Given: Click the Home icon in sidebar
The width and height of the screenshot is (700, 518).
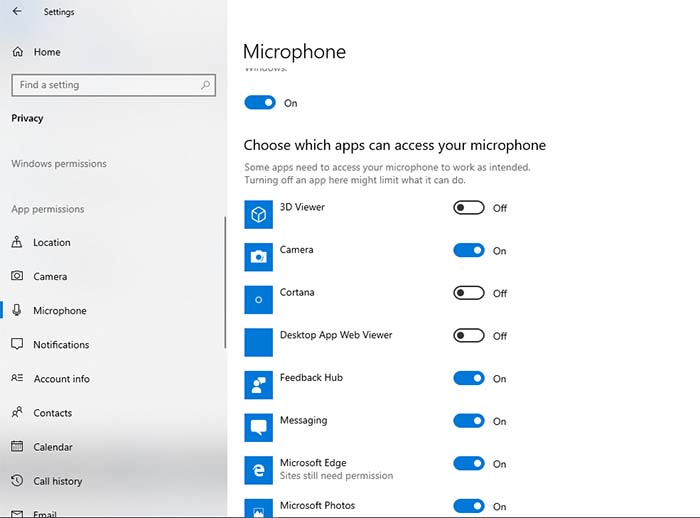Looking at the screenshot, I should [x=18, y=52].
